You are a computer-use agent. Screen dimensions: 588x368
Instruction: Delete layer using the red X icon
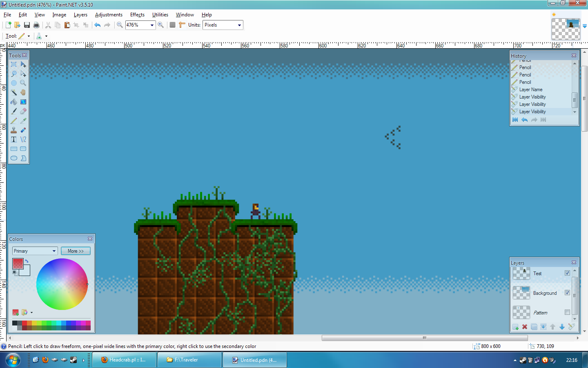coord(525,327)
